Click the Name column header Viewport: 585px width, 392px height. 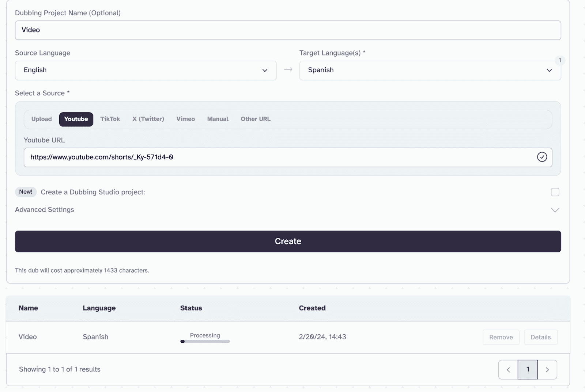pyautogui.click(x=28, y=308)
